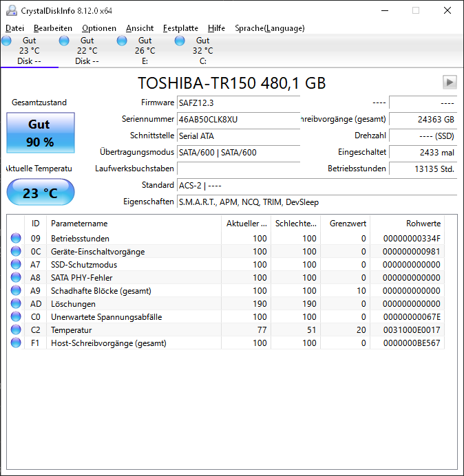This screenshot has width=464, height=476.
Task: Switch to the E: drive tab
Action: (145, 51)
